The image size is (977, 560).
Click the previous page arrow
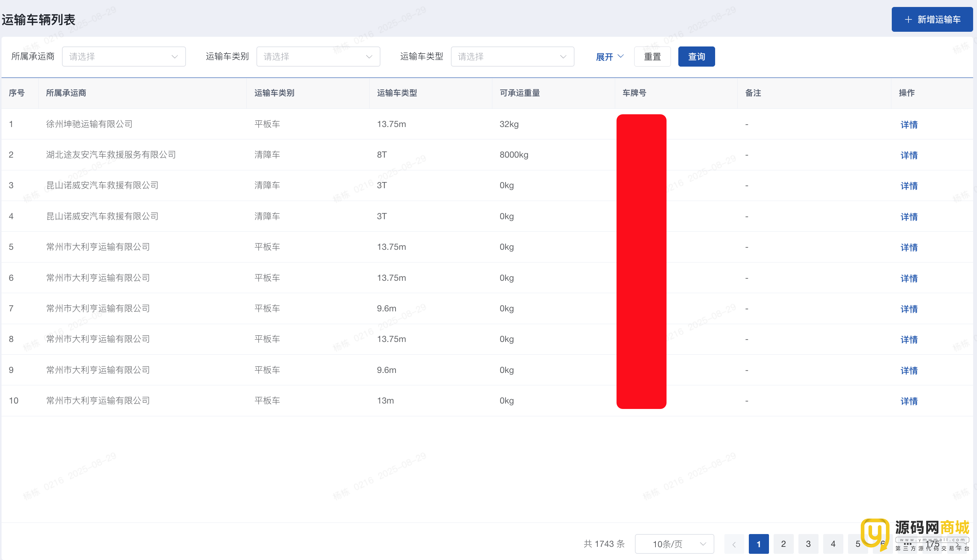tap(734, 544)
